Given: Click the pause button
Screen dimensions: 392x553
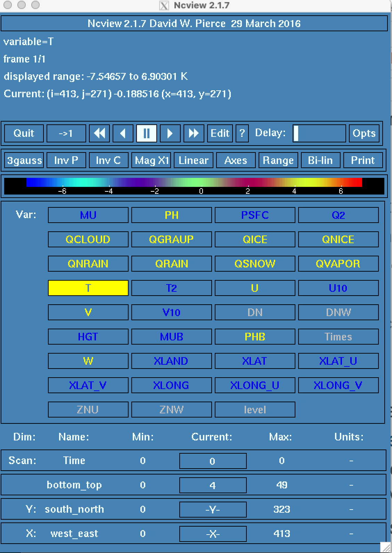Looking at the screenshot, I should [x=146, y=133].
